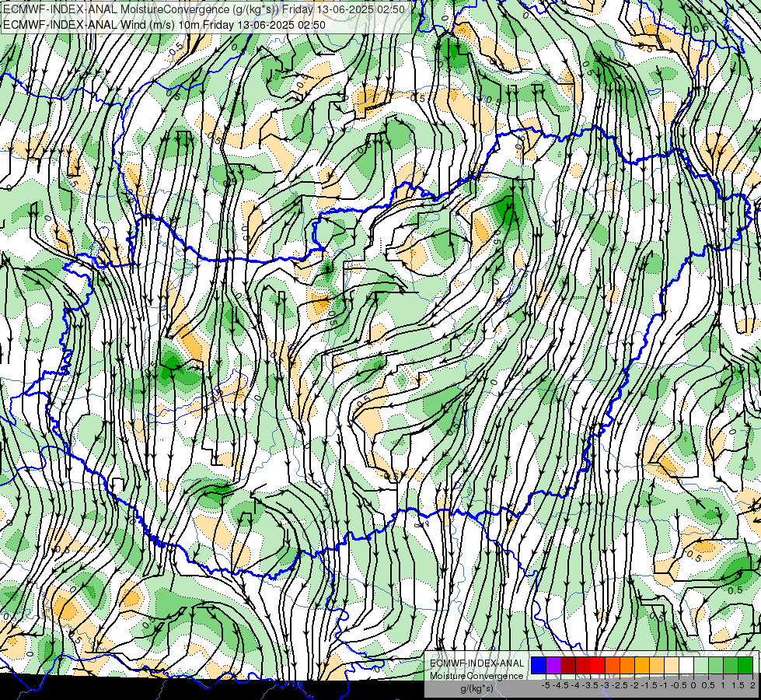The height and width of the screenshot is (700, 761).
Task: Click the 1 tick label on the color scale
Action: tap(723, 685)
